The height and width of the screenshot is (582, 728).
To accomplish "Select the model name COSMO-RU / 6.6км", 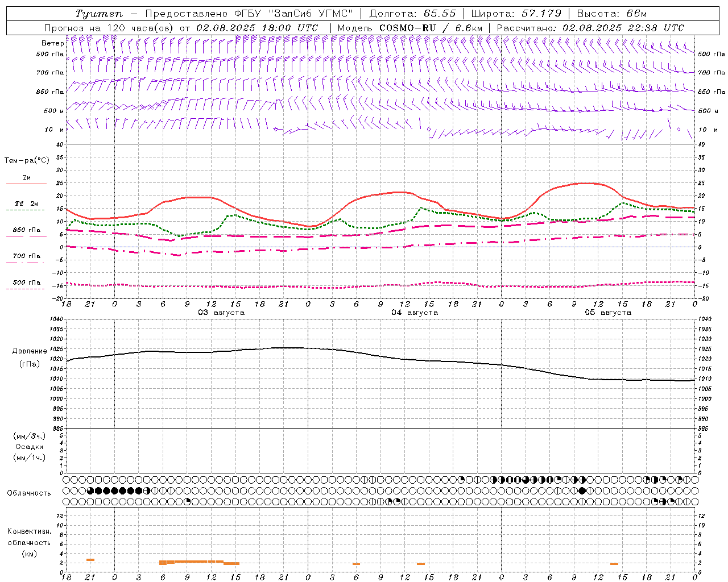I will [x=431, y=28].
